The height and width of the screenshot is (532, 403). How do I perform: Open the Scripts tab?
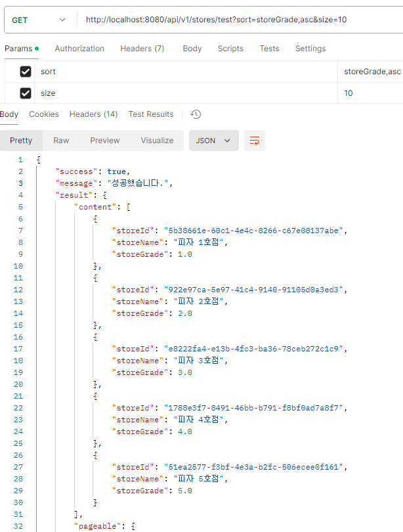(x=230, y=49)
